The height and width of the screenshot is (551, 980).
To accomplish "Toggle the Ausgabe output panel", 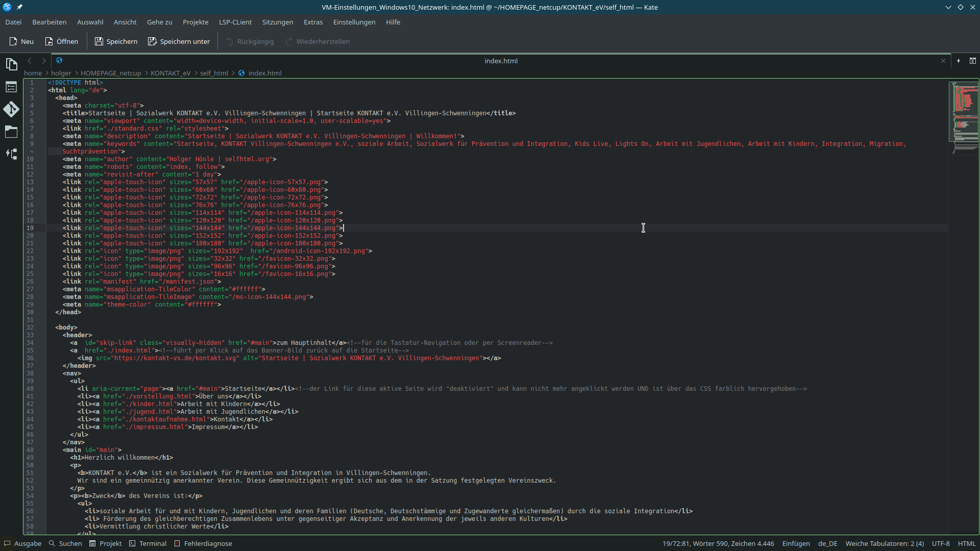I will (22, 543).
